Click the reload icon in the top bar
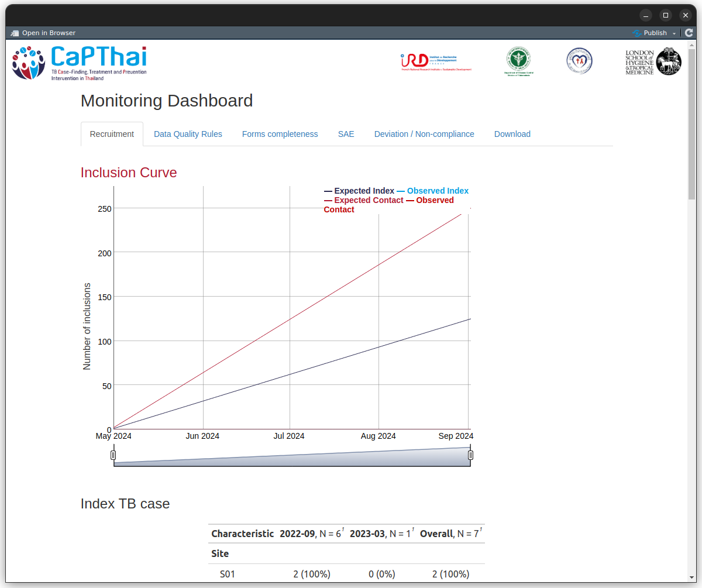Image resolution: width=702 pixels, height=588 pixels. [x=689, y=33]
